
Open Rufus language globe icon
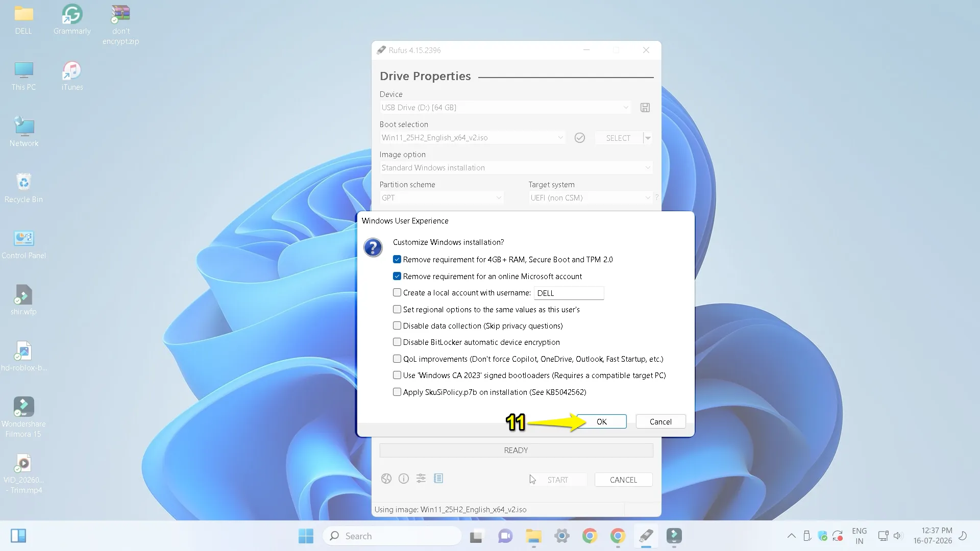(386, 479)
